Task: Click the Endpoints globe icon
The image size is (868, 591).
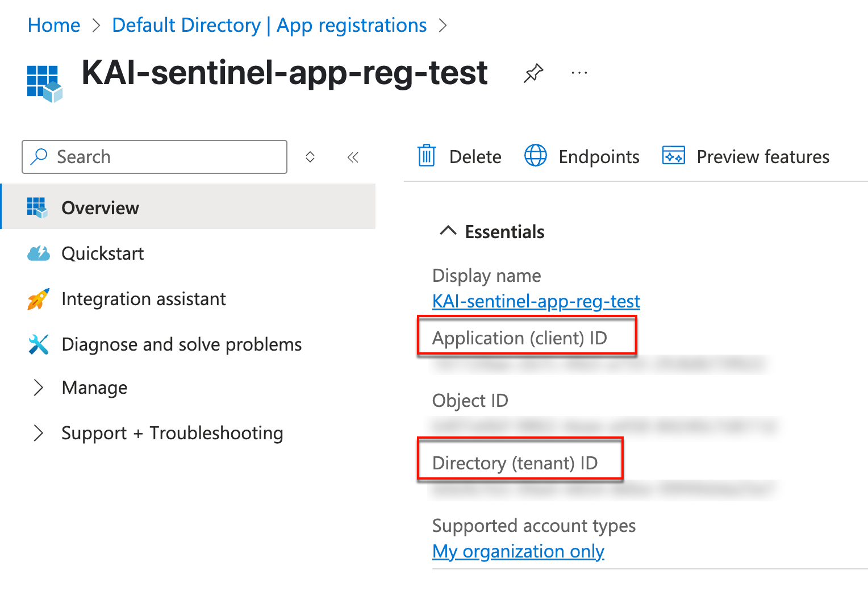Action: click(x=535, y=156)
